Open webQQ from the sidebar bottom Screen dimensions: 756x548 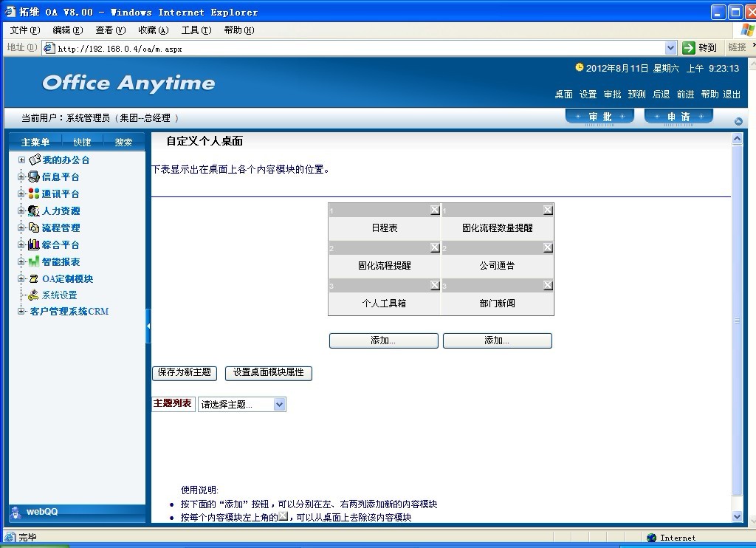coord(41,512)
